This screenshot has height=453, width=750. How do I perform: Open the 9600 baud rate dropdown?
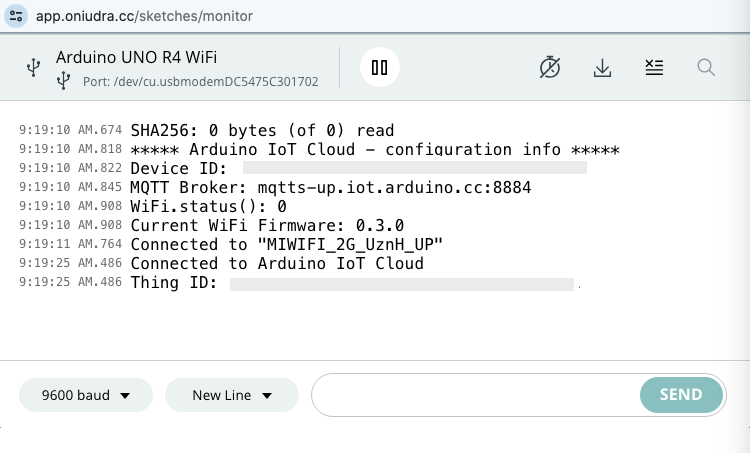(x=86, y=395)
